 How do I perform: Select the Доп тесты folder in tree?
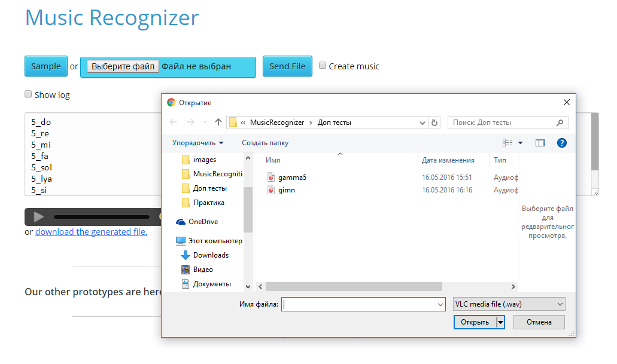[209, 188]
